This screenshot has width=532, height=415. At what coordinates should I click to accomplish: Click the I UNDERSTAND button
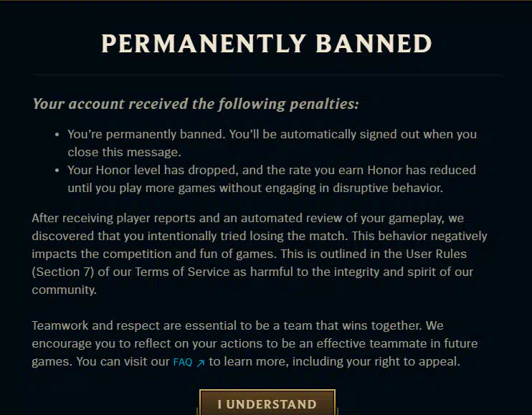pyautogui.click(x=267, y=404)
